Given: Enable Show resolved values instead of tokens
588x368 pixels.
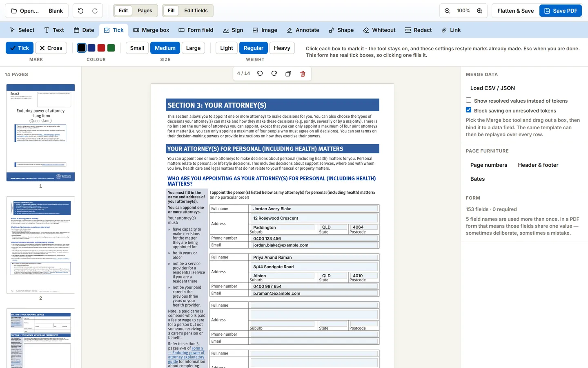Looking at the screenshot, I should point(469,100).
